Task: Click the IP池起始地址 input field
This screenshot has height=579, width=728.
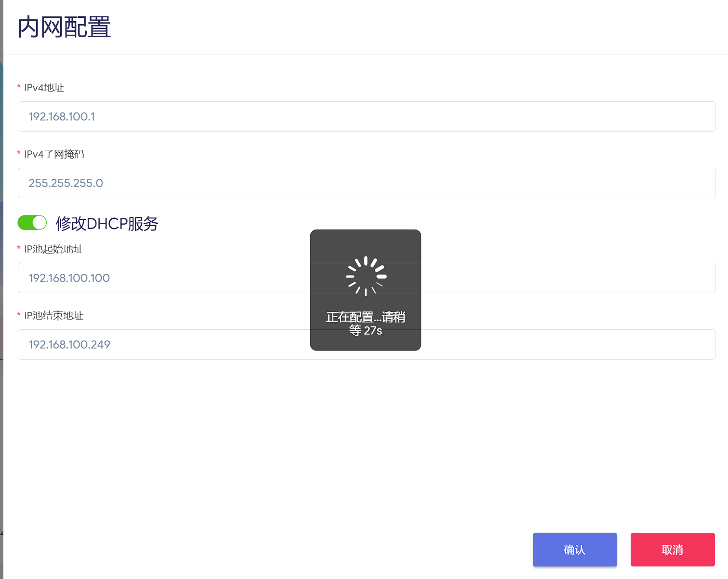Action: [367, 278]
